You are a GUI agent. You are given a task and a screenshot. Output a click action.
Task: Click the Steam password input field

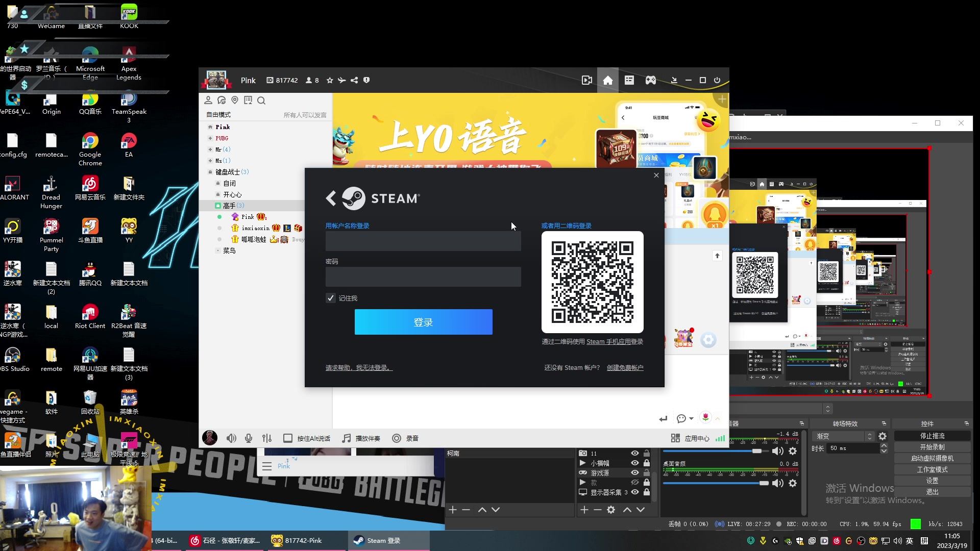[423, 277]
